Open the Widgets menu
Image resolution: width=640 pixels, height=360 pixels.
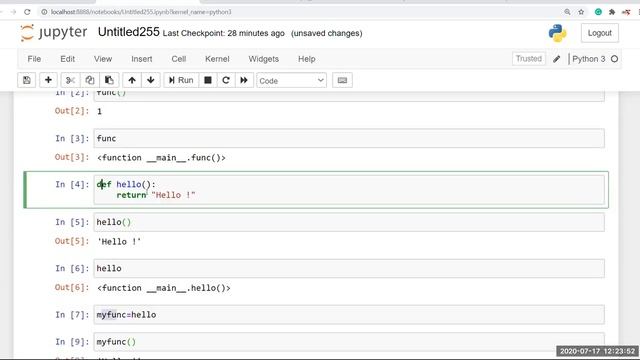pos(264,59)
